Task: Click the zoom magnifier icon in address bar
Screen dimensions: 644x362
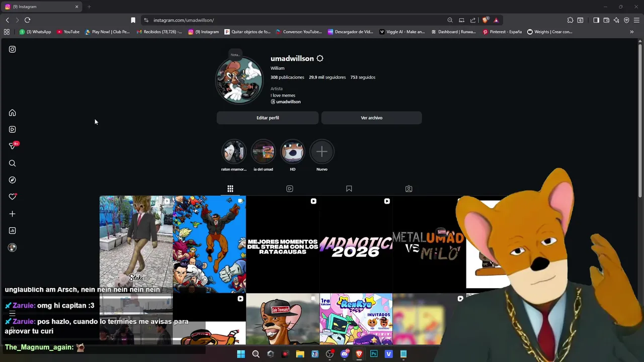Action: pyautogui.click(x=450, y=20)
